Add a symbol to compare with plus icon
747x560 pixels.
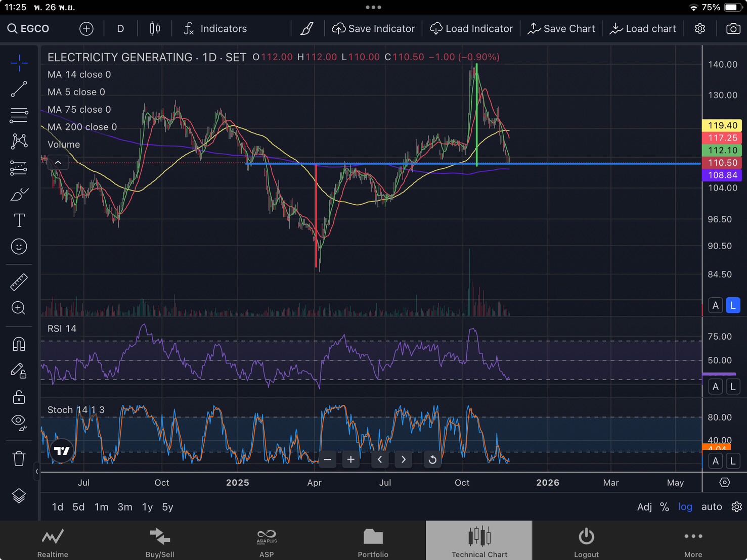(x=86, y=29)
